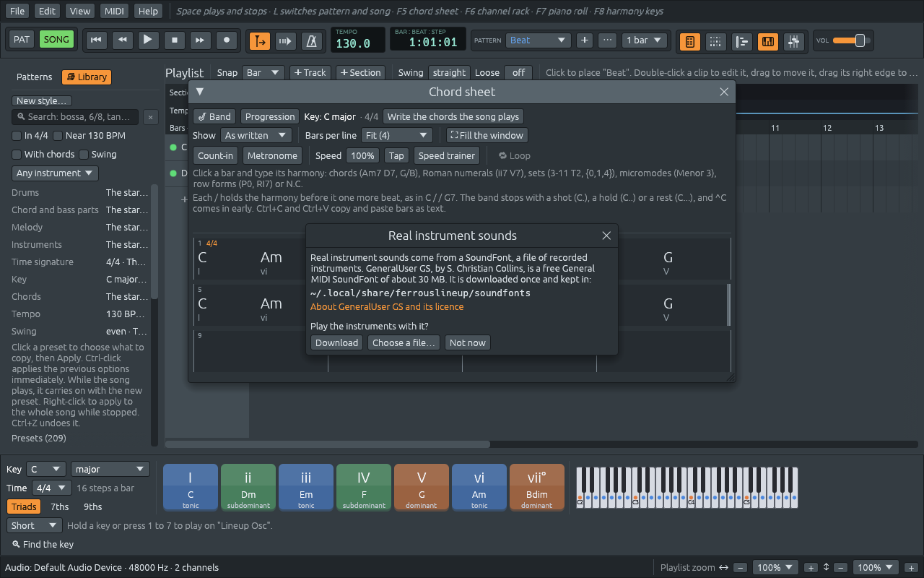Zoom in the playlist horizontally with the plus
This screenshot has height=578, width=924.
click(811, 568)
